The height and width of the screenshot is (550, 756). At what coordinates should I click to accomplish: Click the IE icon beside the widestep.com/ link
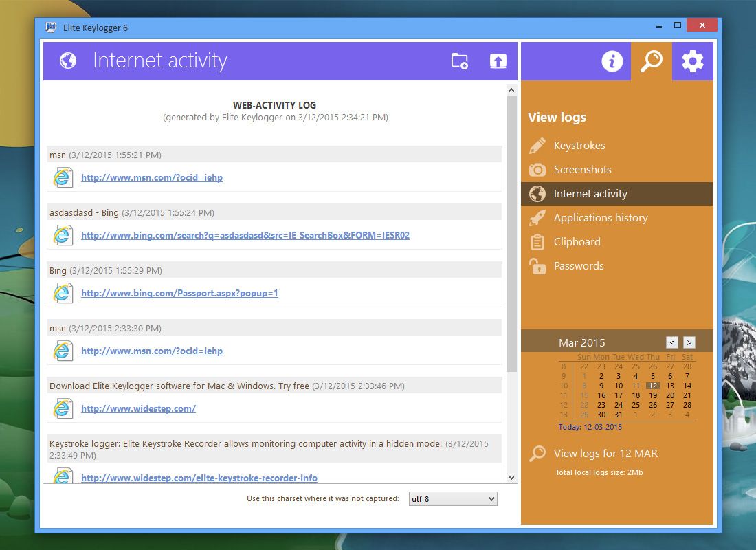click(63, 408)
